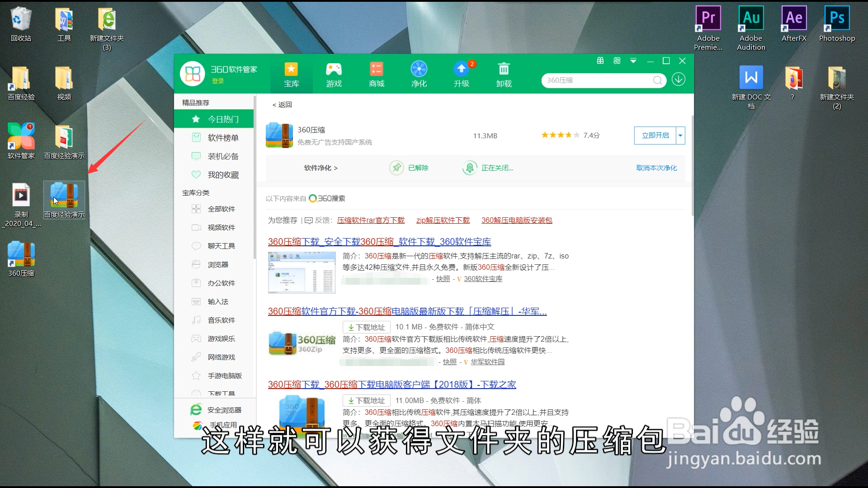Select 今日热门 in the sidebar
The height and width of the screenshot is (488, 868).
(214, 119)
